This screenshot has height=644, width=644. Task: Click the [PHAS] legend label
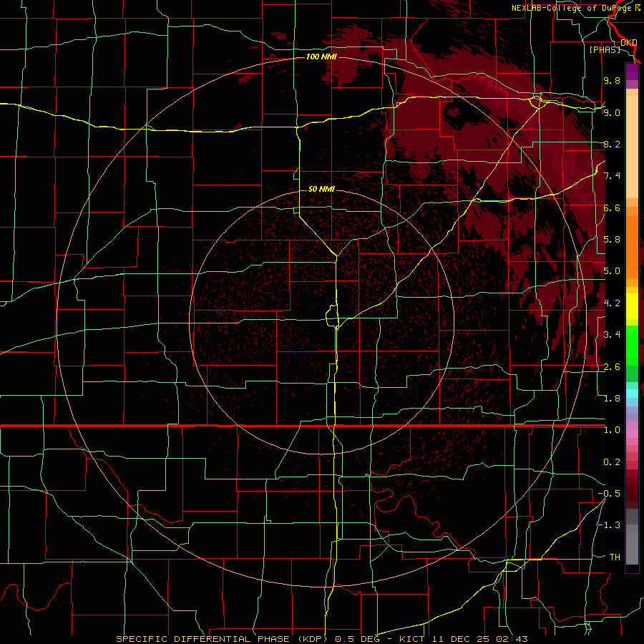[x=605, y=49]
